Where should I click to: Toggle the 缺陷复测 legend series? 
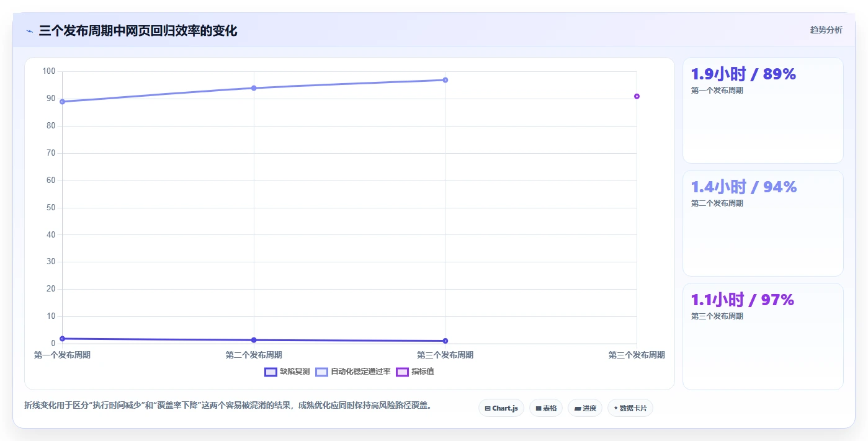click(x=287, y=372)
